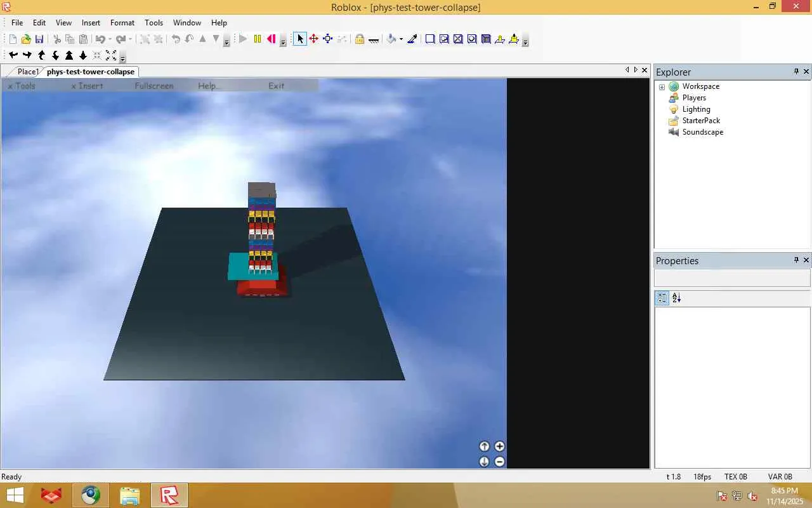
Task: Click the camera tilt up curved arrow
Action: click(x=41, y=56)
